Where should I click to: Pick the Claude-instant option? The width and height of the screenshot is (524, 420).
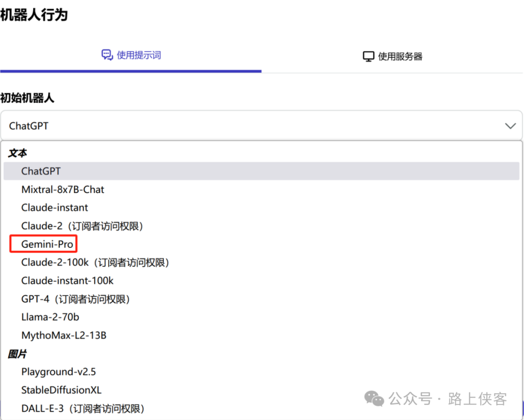(262, 208)
